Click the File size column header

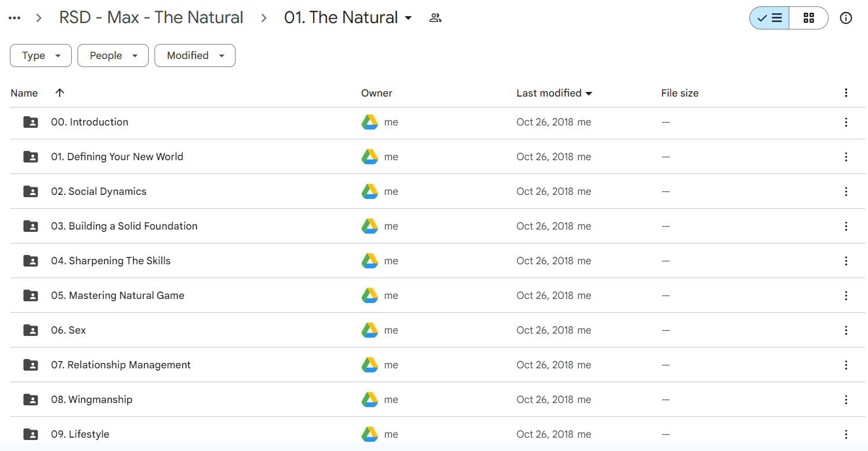680,93
